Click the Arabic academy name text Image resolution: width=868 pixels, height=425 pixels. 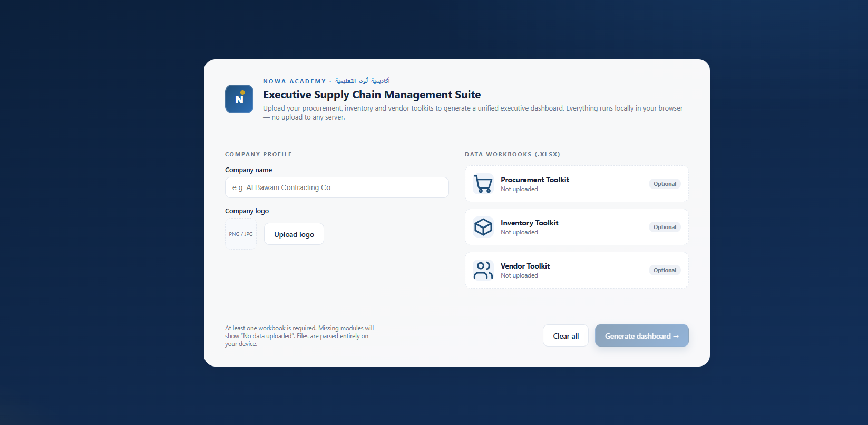click(x=363, y=81)
